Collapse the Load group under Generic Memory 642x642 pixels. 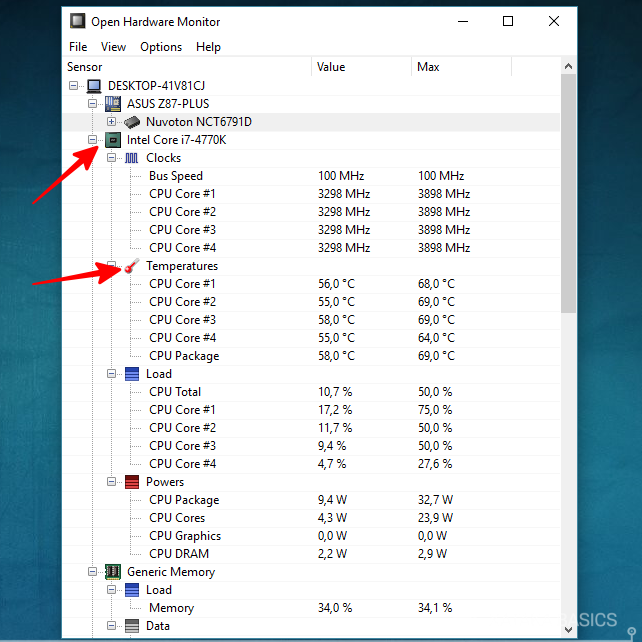pos(111,590)
